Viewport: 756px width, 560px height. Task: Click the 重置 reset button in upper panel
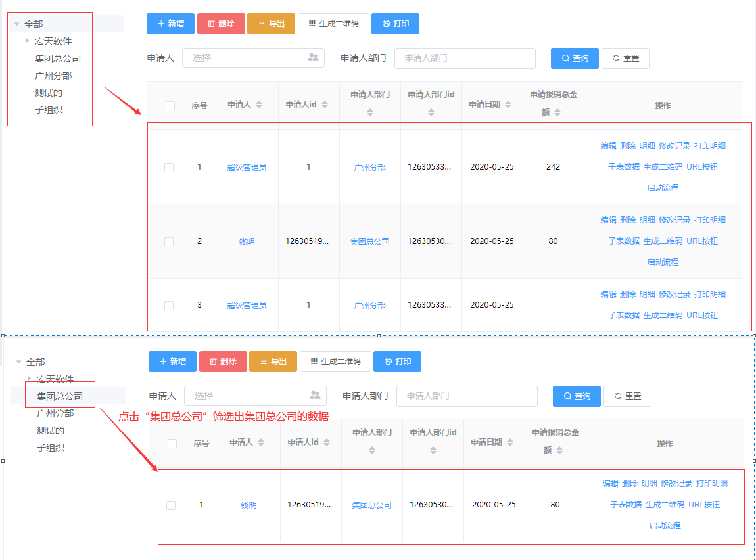tap(625, 58)
